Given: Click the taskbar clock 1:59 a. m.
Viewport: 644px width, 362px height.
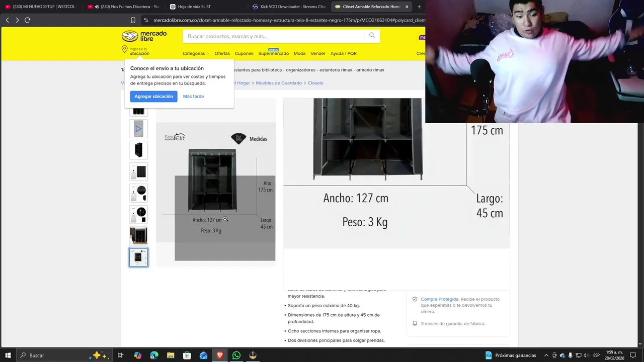Looking at the screenshot, I should pyautogui.click(x=615, y=355).
